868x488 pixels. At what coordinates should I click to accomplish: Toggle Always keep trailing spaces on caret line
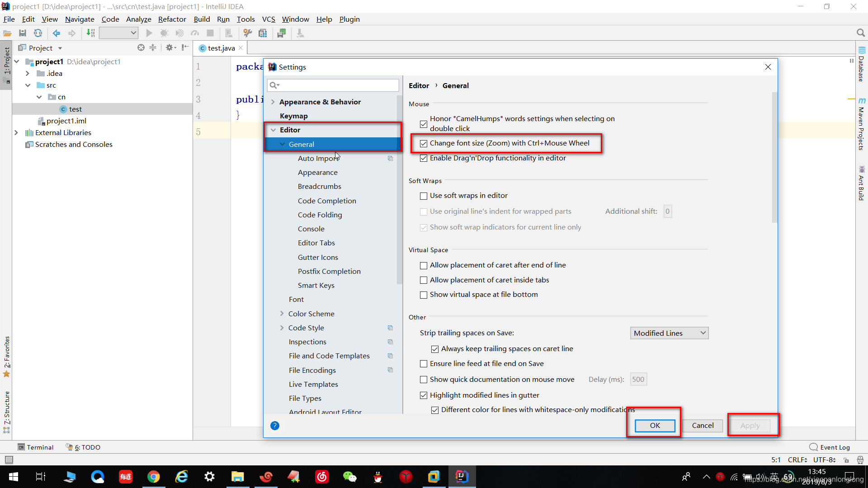(435, 349)
